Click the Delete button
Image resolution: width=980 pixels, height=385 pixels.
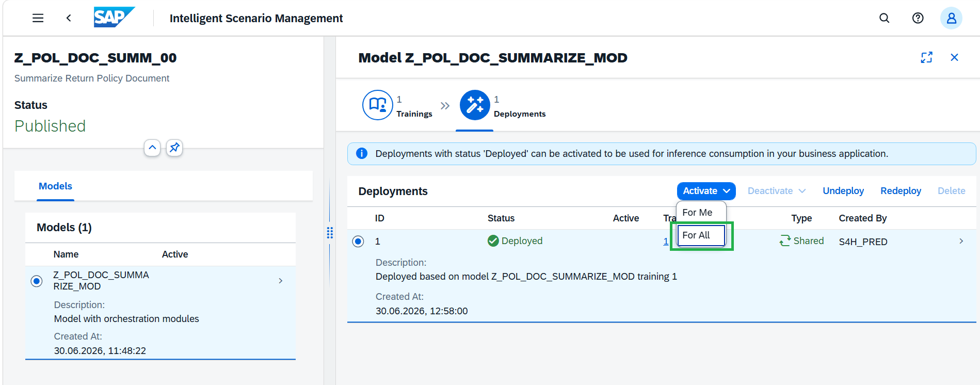click(951, 191)
